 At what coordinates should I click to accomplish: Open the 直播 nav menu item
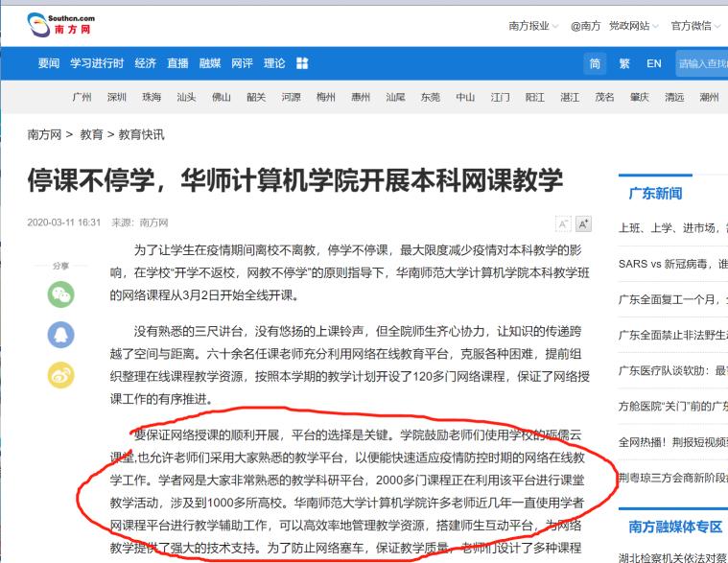coord(177,63)
